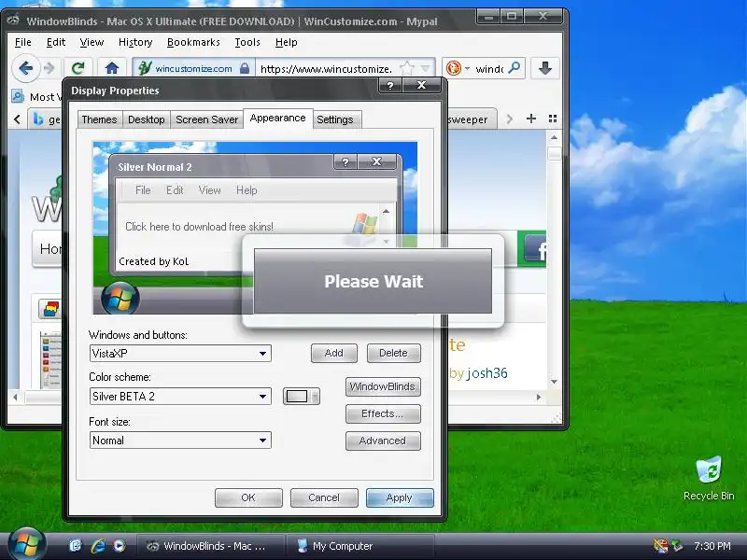Viewport: 747px width, 560px height.
Task: Open the color swatch dropdown arrow
Action: point(315,396)
